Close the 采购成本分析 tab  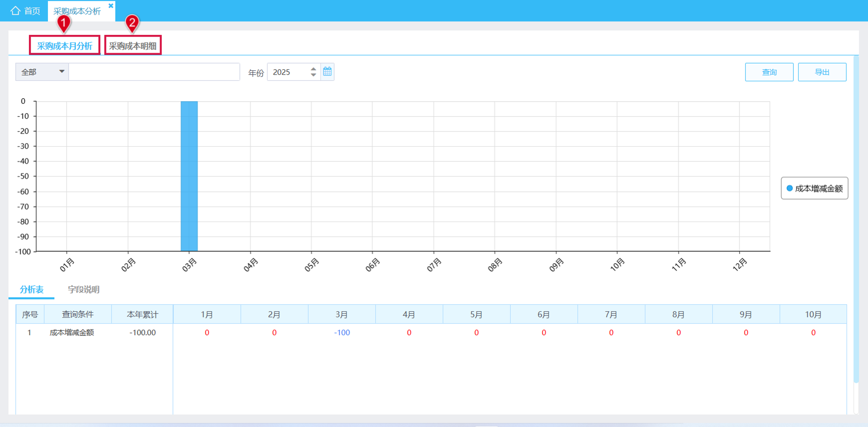111,6
